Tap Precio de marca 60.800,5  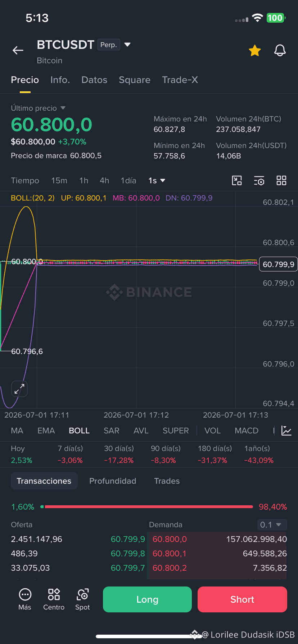56,156
